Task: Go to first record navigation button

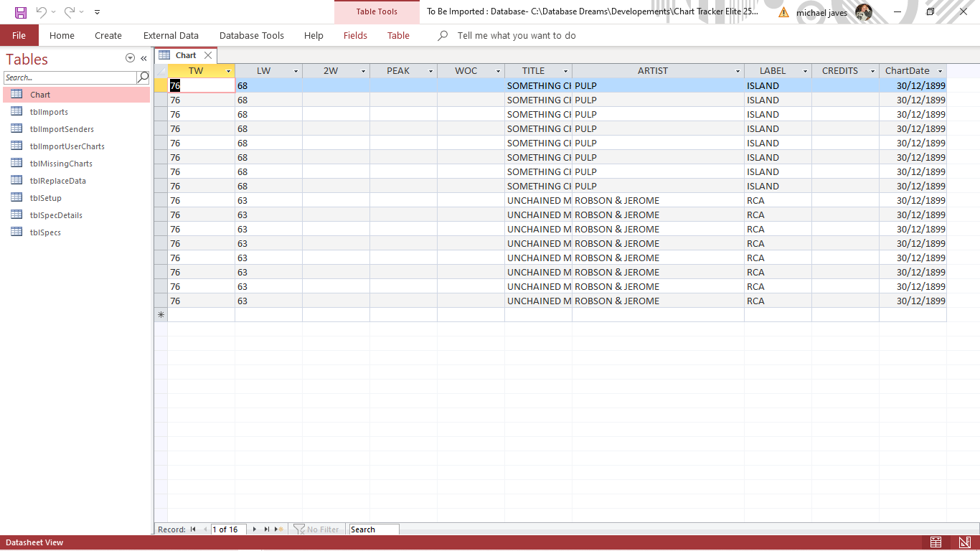Action: click(193, 529)
